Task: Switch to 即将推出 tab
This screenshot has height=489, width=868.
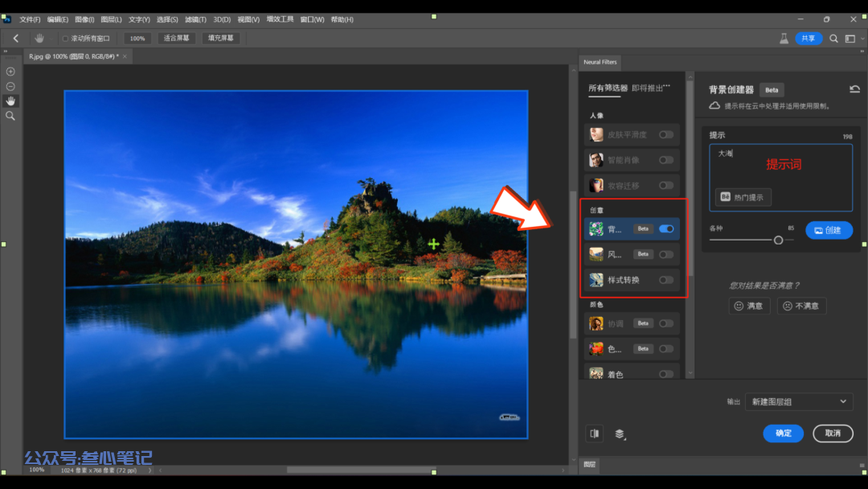Action: click(x=651, y=88)
